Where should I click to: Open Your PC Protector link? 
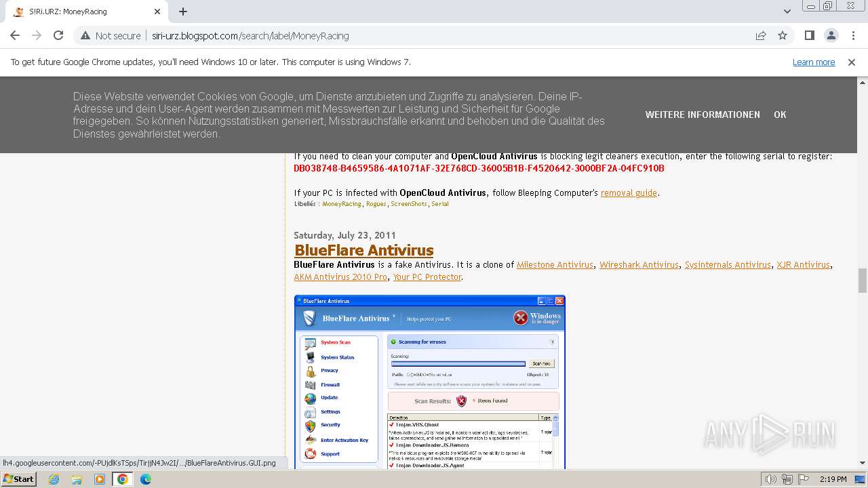click(427, 277)
